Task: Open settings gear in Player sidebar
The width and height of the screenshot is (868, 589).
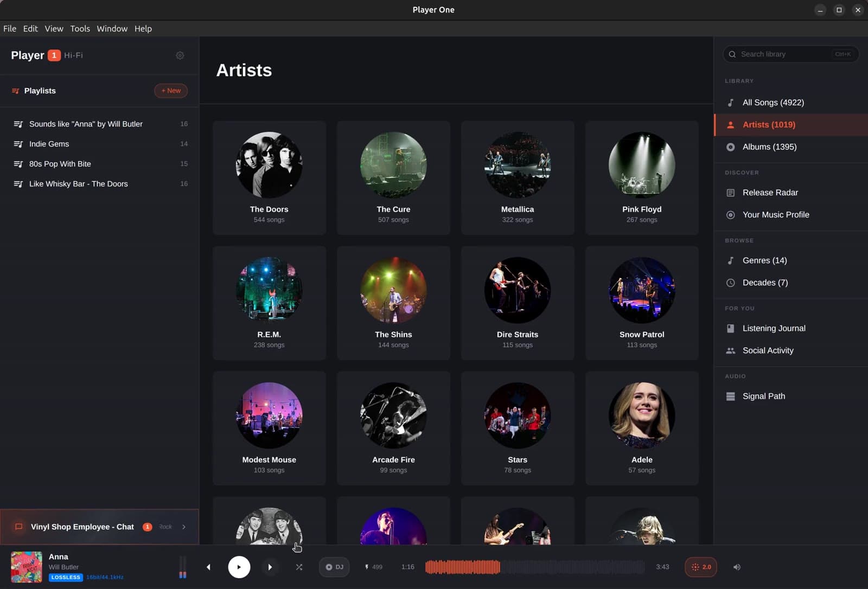Action: pos(180,55)
